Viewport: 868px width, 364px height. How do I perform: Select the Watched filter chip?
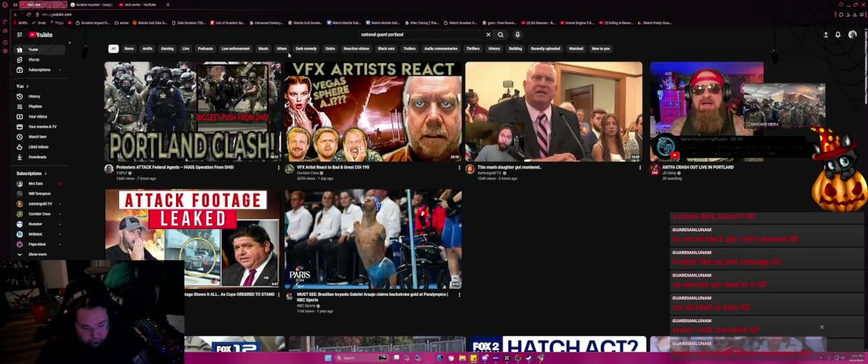pyautogui.click(x=576, y=49)
